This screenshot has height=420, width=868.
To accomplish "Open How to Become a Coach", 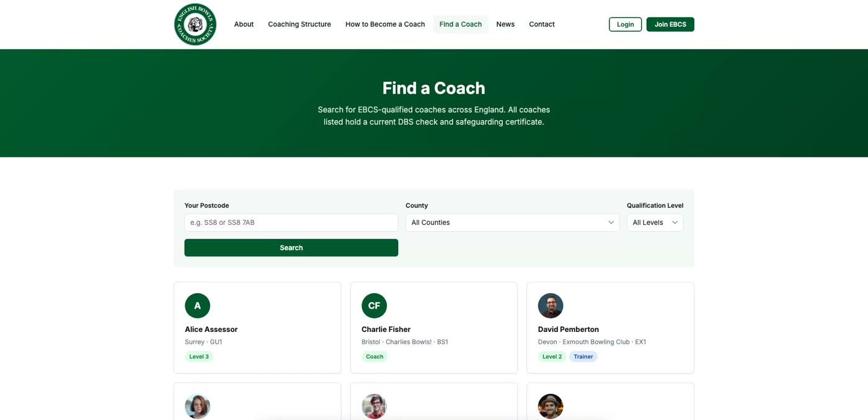I will click(x=385, y=24).
